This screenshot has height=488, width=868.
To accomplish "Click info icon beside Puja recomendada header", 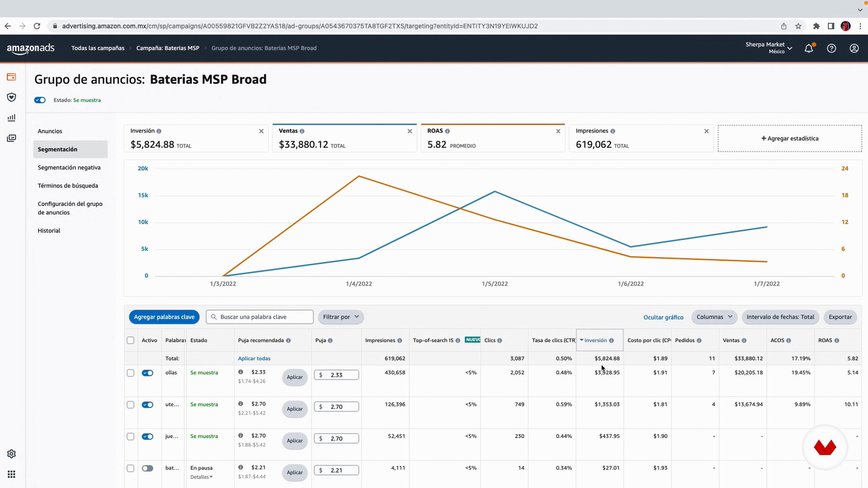I will [288, 340].
